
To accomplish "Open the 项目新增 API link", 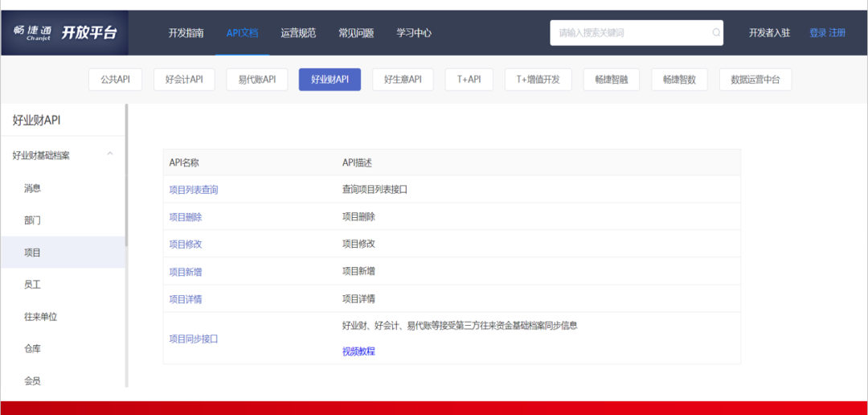I will (x=186, y=272).
